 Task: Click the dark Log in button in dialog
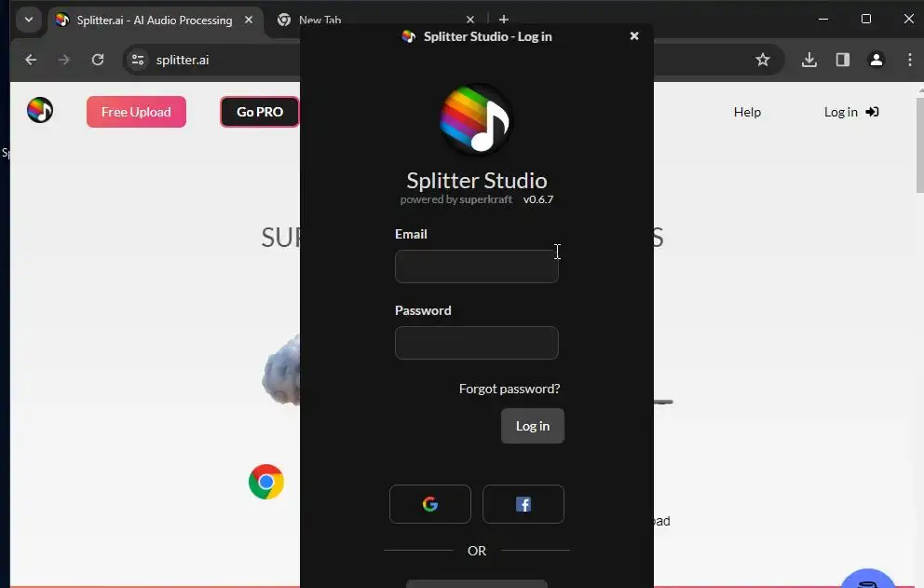[533, 426]
